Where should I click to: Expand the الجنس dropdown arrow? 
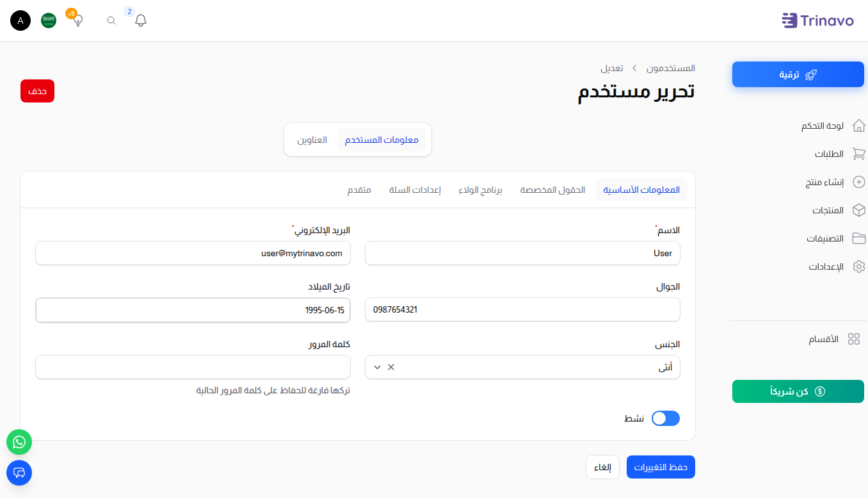point(377,367)
